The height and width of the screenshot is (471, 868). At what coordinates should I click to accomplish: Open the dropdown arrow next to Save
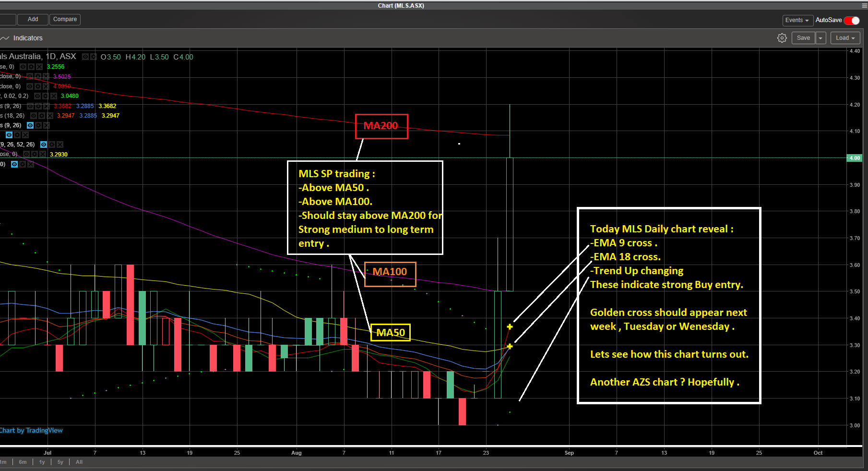coord(821,38)
